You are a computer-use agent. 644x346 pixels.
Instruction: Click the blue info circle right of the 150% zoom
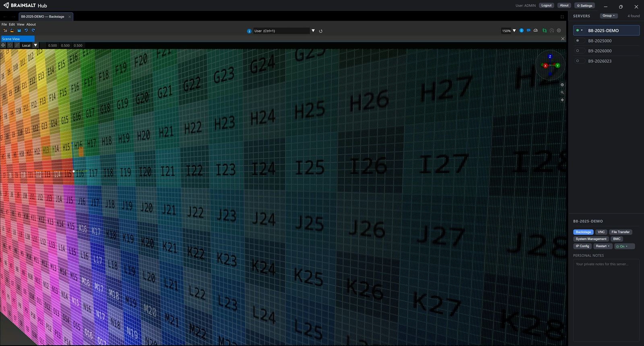[522, 31]
